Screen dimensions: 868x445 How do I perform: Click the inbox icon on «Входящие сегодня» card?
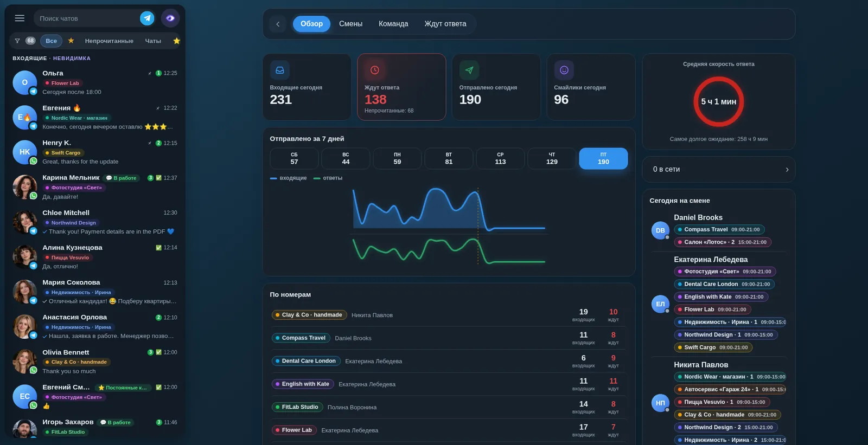280,70
